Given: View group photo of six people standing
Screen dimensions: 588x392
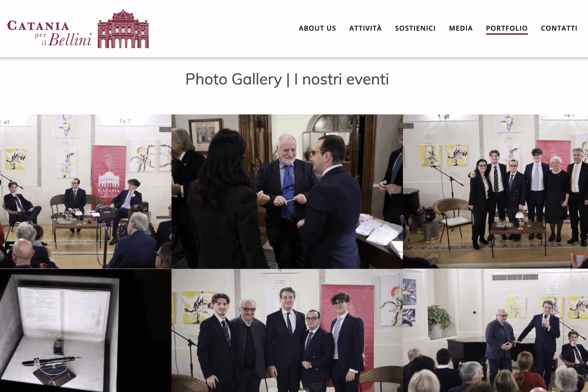Looking at the screenshot, I should click(495, 191).
